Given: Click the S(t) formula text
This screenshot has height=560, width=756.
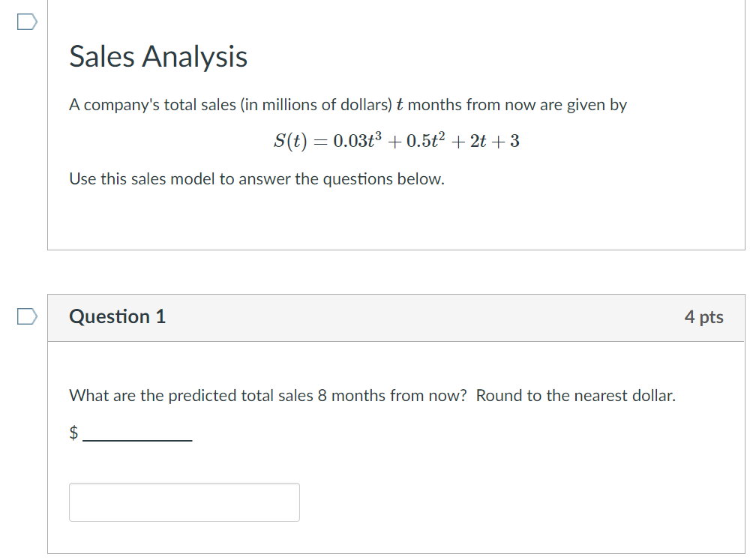Looking at the screenshot, I should (396, 141).
